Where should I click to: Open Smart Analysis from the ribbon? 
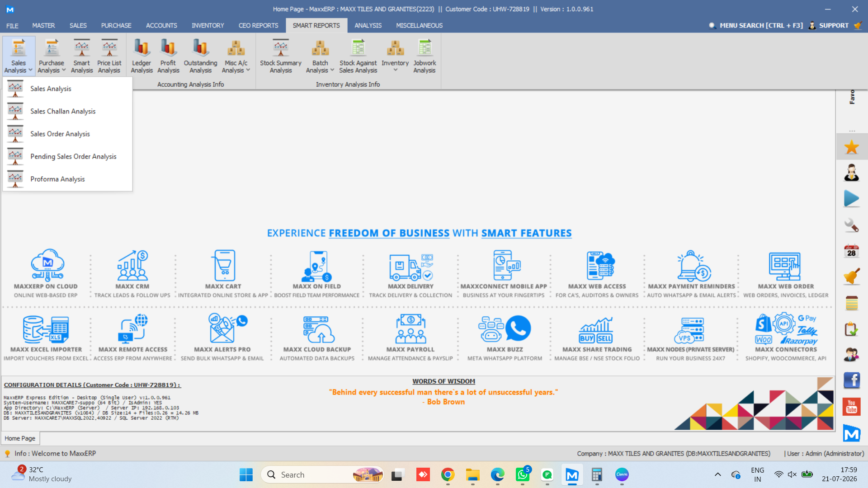(82, 56)
